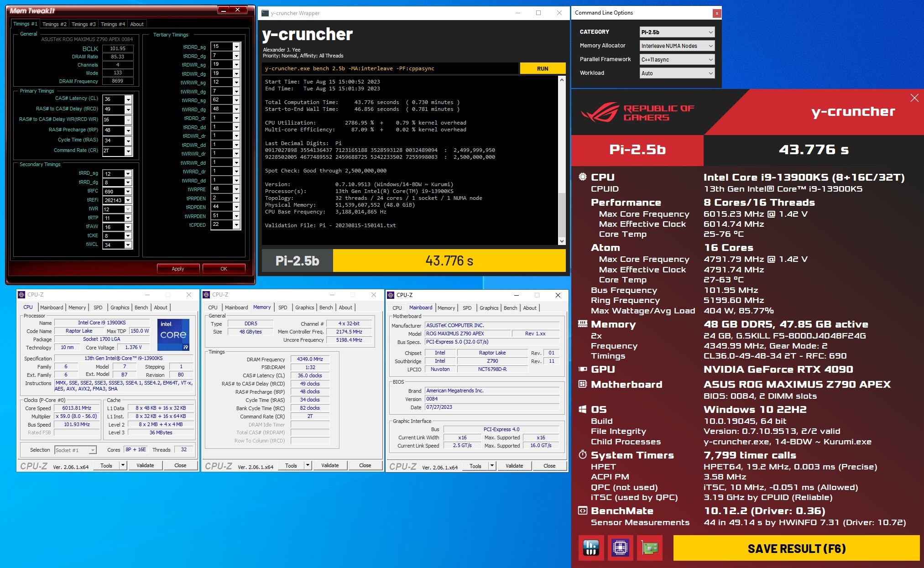Click the Memory section icon in BenchMate

(x=583, y=324)
